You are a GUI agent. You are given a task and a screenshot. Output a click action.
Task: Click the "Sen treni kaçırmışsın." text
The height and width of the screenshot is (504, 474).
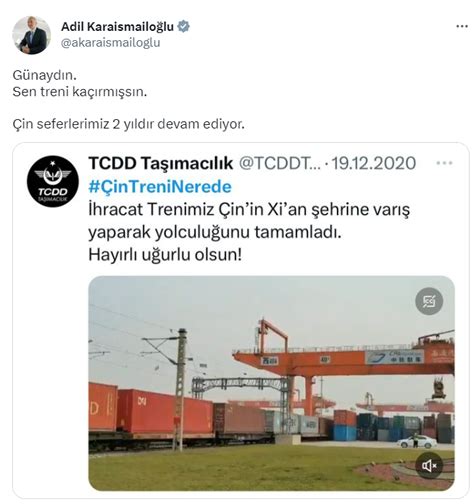click(80, 91)
